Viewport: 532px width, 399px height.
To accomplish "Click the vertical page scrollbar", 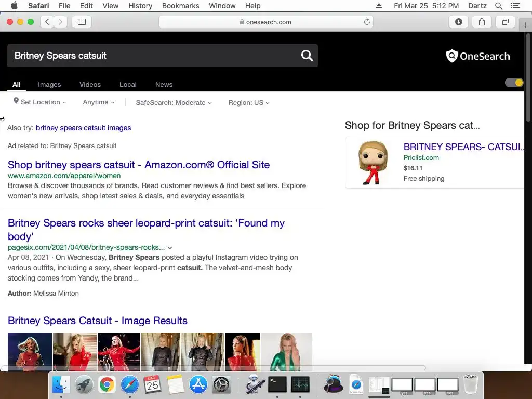I will (x=528, y=76).
